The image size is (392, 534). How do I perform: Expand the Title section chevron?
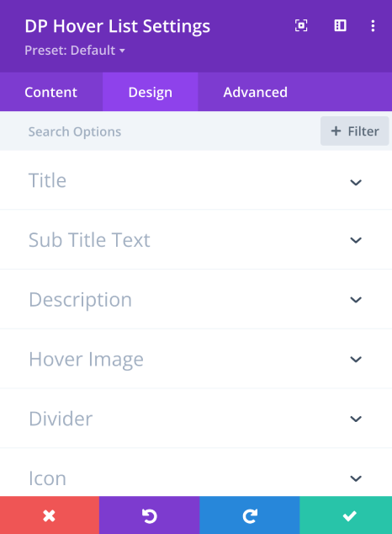tap(356, 182)
